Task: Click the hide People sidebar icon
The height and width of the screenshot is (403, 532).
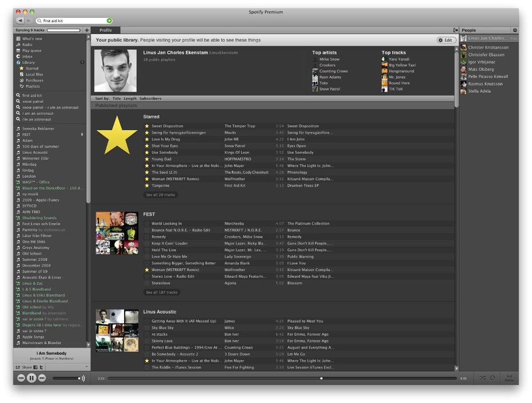Action: [456, 30]
